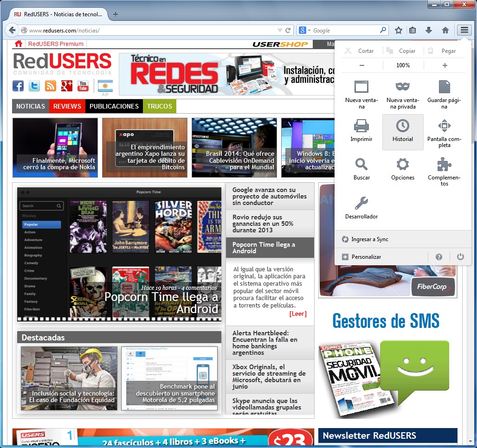
Task: Open Historial clock icon
Action: 402,126
